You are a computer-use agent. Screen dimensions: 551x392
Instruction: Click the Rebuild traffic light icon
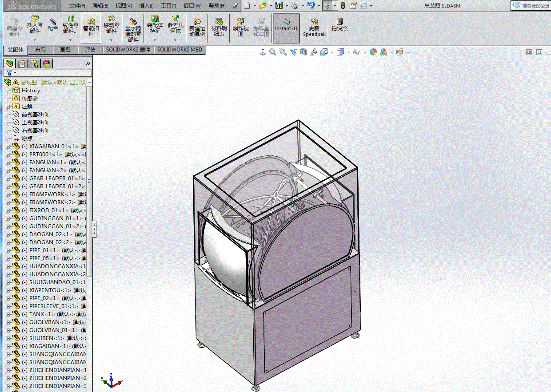[x=343, y=5]
